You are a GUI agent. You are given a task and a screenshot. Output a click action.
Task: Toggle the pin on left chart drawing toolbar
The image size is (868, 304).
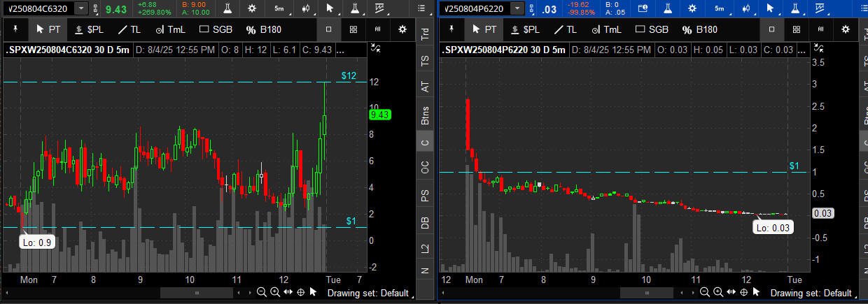coord(15,29)
